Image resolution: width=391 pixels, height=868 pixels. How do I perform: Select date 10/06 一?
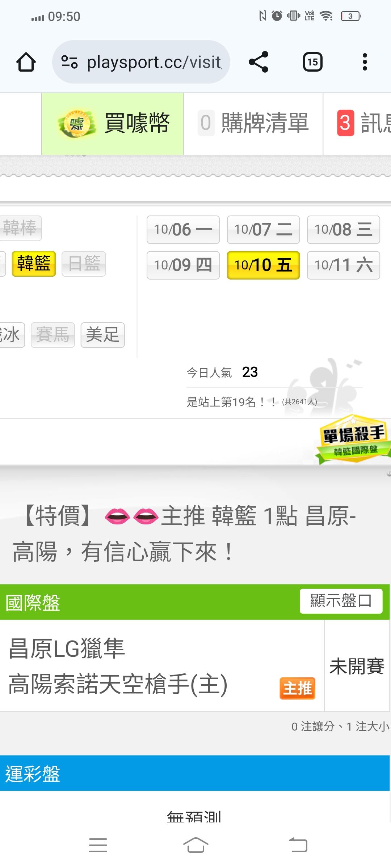point(183,230)
